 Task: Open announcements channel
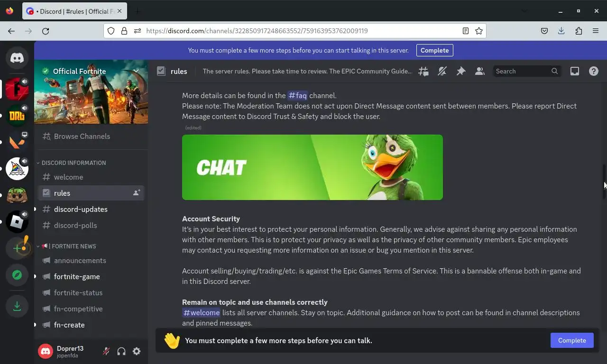91,260
